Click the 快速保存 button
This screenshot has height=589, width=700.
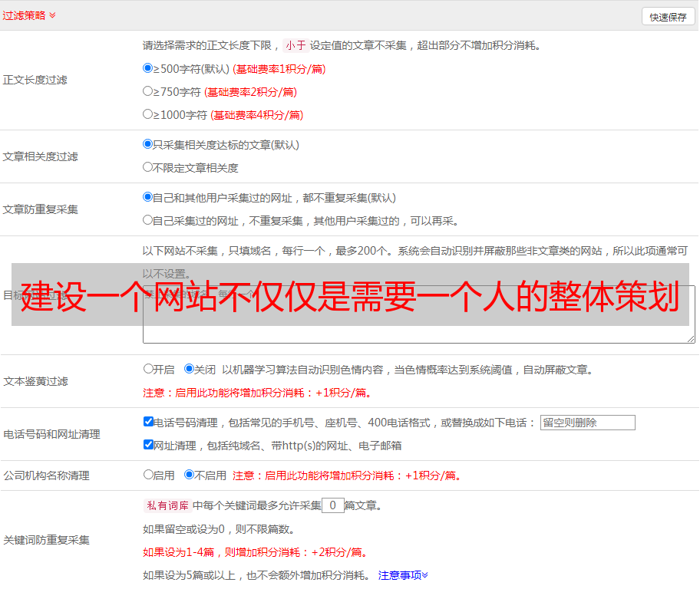[668, 17]
